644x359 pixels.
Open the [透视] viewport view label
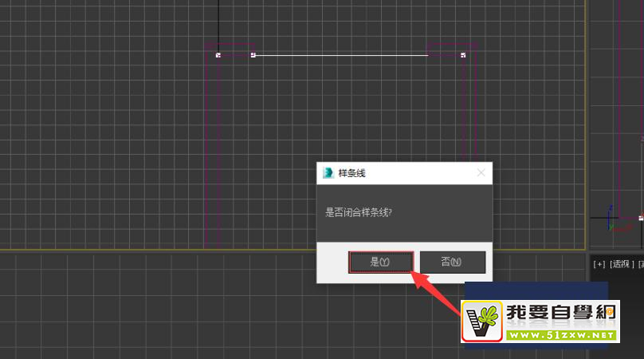pos(622,264)
